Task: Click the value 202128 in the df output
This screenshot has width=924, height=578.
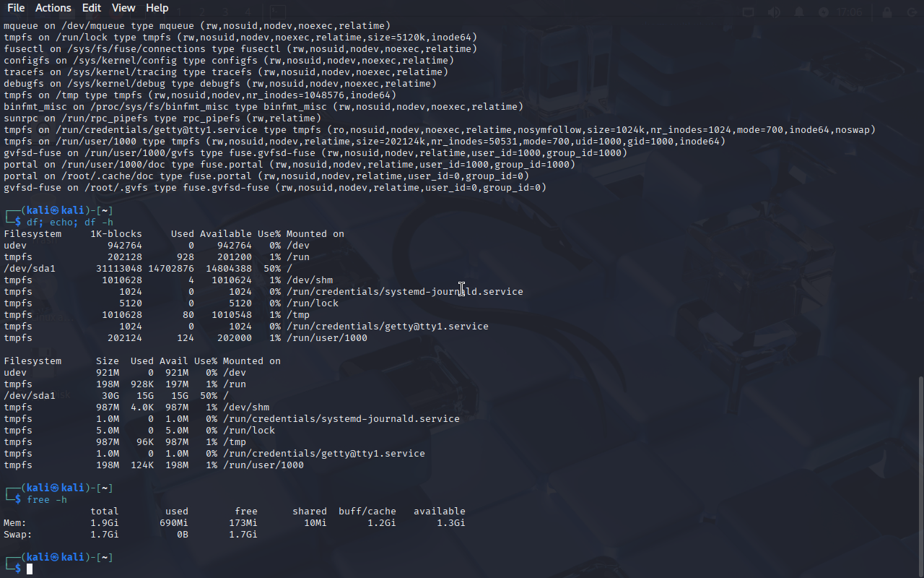Action: [125, 256]
